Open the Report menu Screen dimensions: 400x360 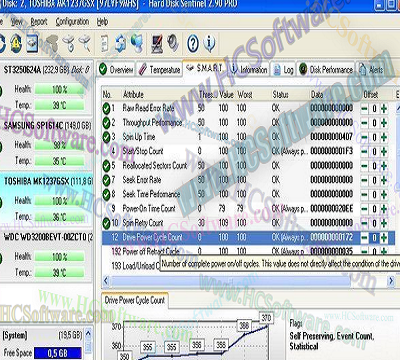pos(39,22)
